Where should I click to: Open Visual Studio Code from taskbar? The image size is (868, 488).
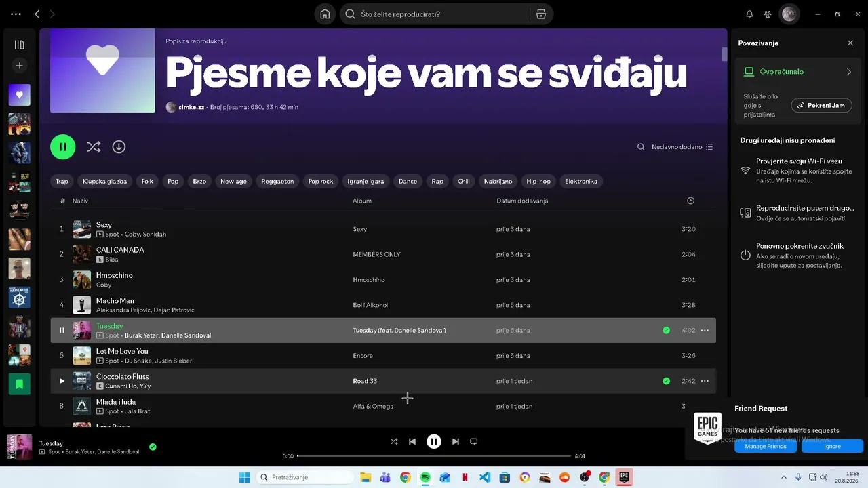click(485, 477)
